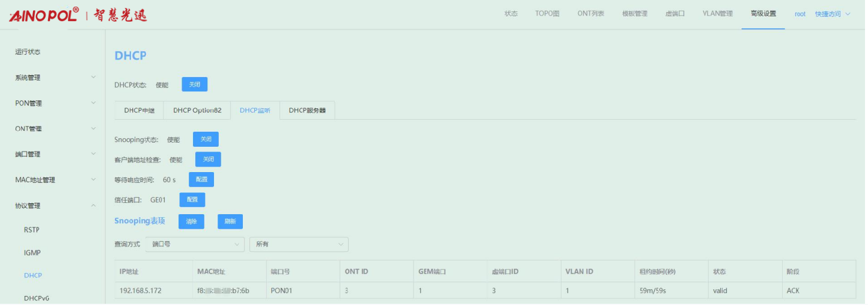Expand the PON管理 sidebar section
The height and width of the screenshot is (305, 868).
55,103
